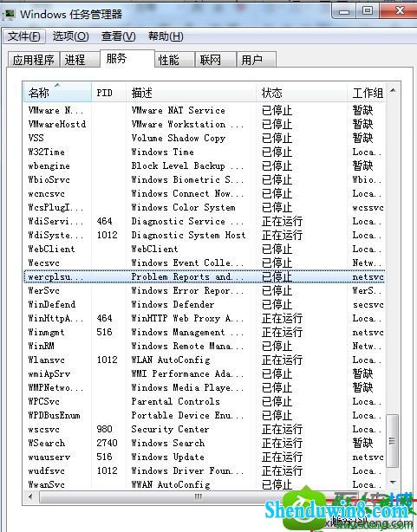The image size is (417, 532).
Task: Select the VMware N... service row
Action: (x=205, y=110)
